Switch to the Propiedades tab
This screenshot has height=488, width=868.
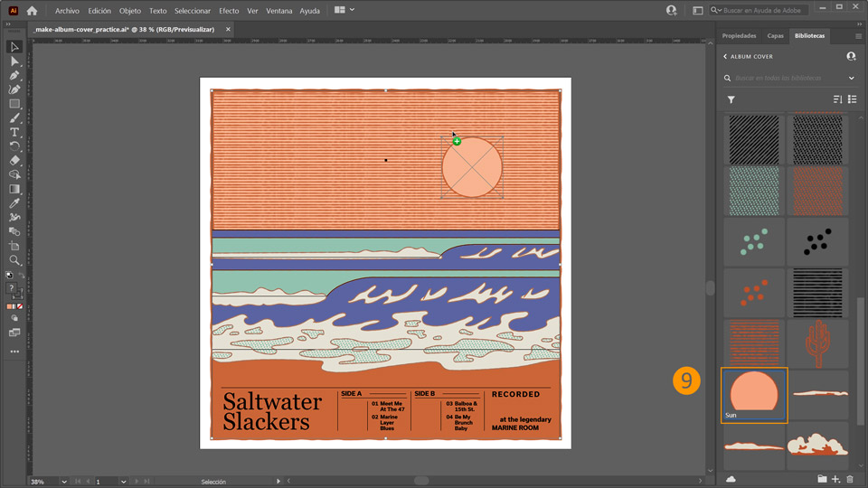tap(739, 36)
